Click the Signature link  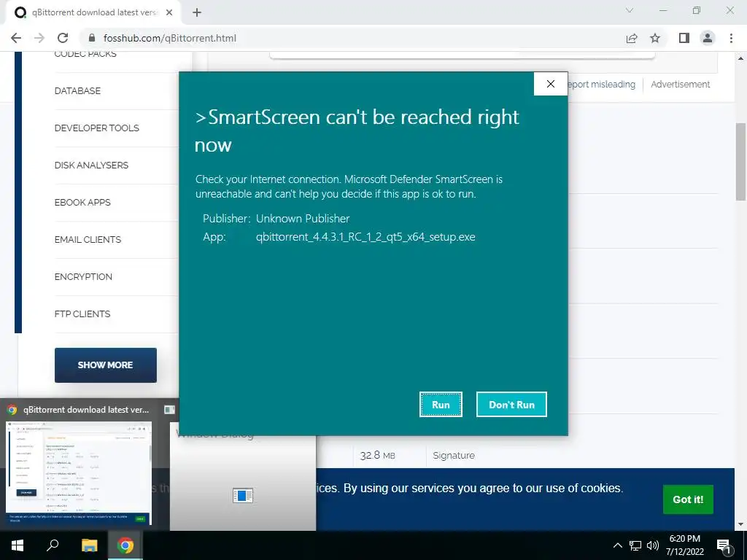454,456
